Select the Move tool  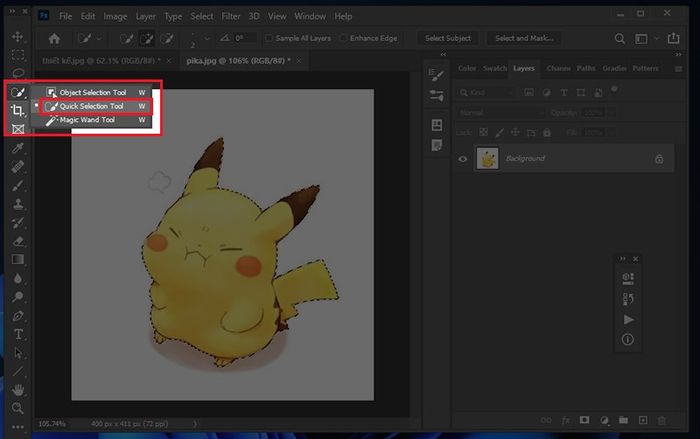17,37
